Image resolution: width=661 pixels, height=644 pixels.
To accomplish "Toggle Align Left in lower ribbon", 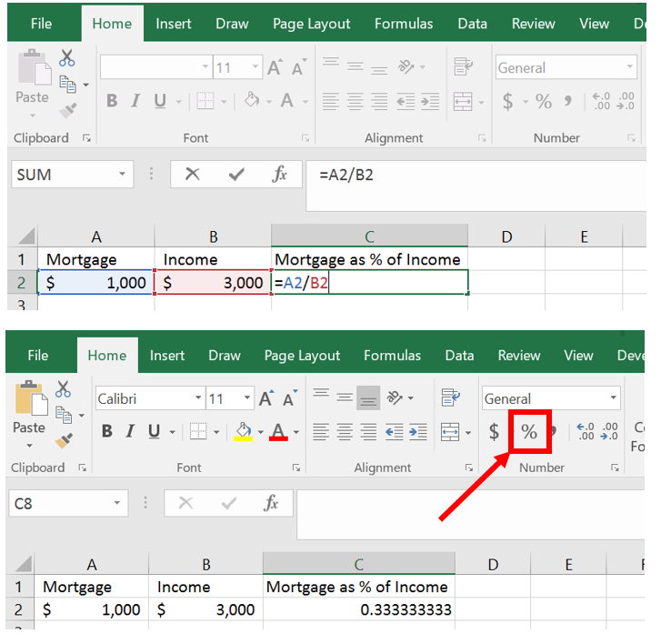I will pyautogui.click(x=321, y=432).
